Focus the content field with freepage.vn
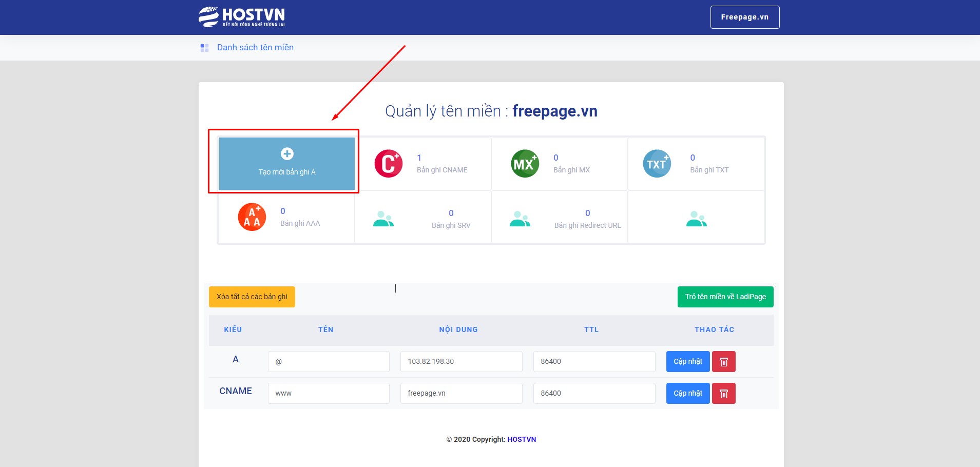 pyautogui.click(x=462, y=393)
